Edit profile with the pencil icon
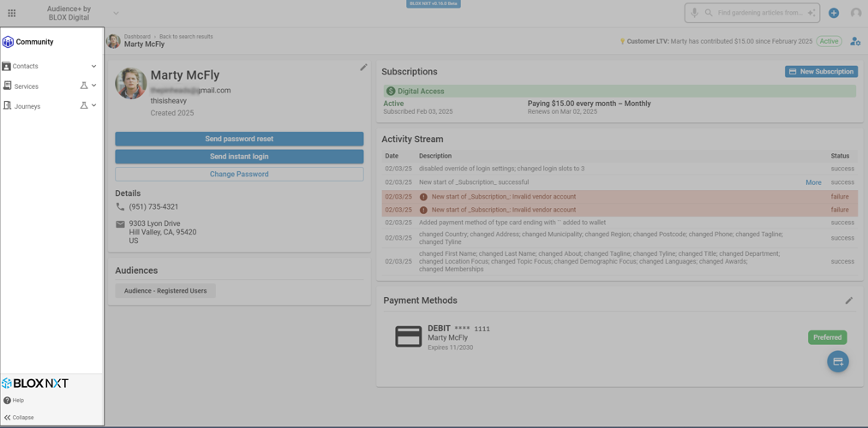Screen dimensions: 868x428 point(363,67)
